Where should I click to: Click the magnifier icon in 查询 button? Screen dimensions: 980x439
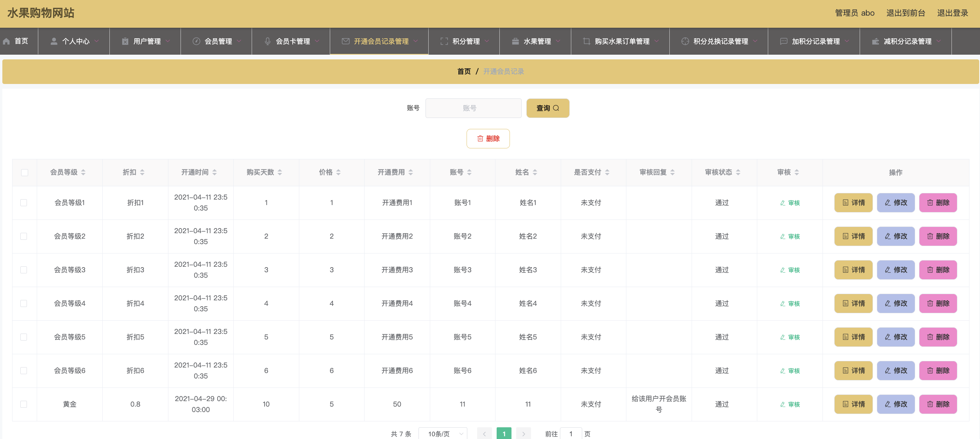556,108
